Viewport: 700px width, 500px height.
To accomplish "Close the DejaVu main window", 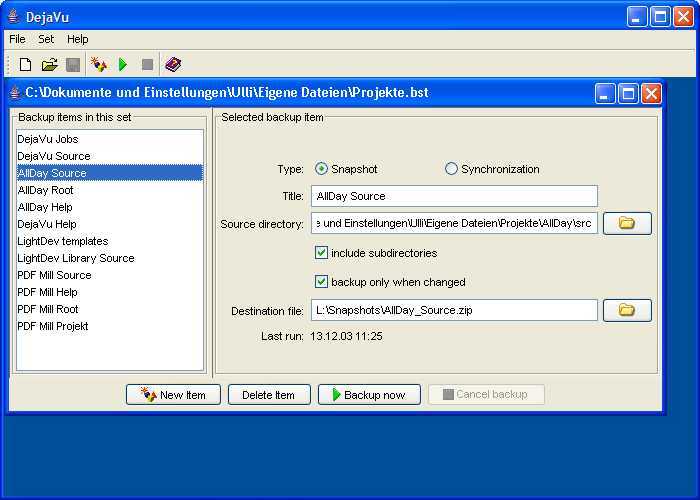I will tap(683, 17).
